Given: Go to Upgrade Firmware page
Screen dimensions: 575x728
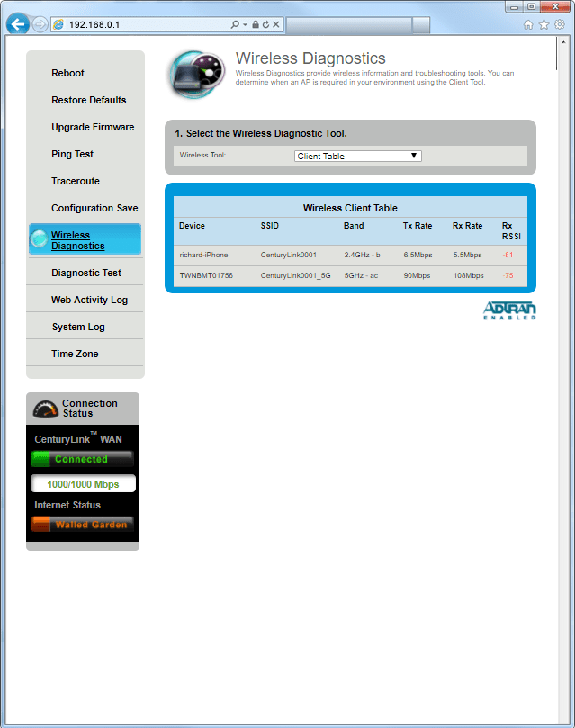Looking at the screenshot, I should click(92, 127).
